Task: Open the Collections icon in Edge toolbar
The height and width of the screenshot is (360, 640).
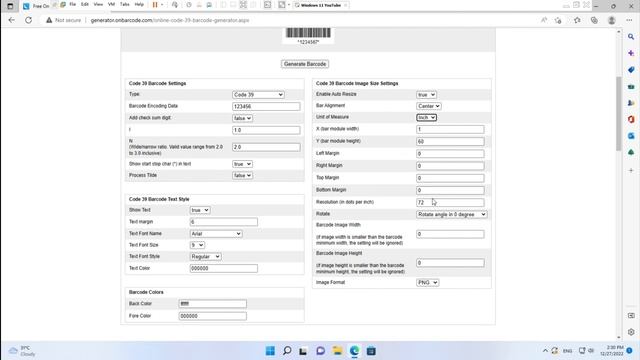Action: tap(594, 20)
